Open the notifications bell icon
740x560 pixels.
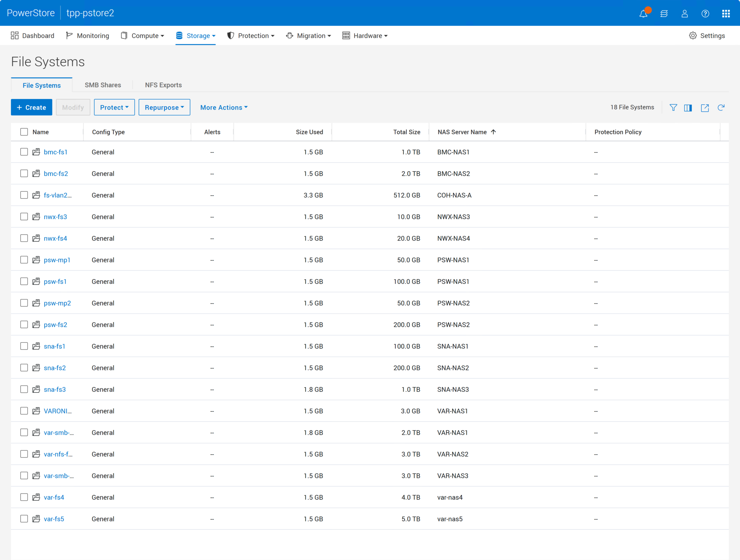(x=643, y=14)
